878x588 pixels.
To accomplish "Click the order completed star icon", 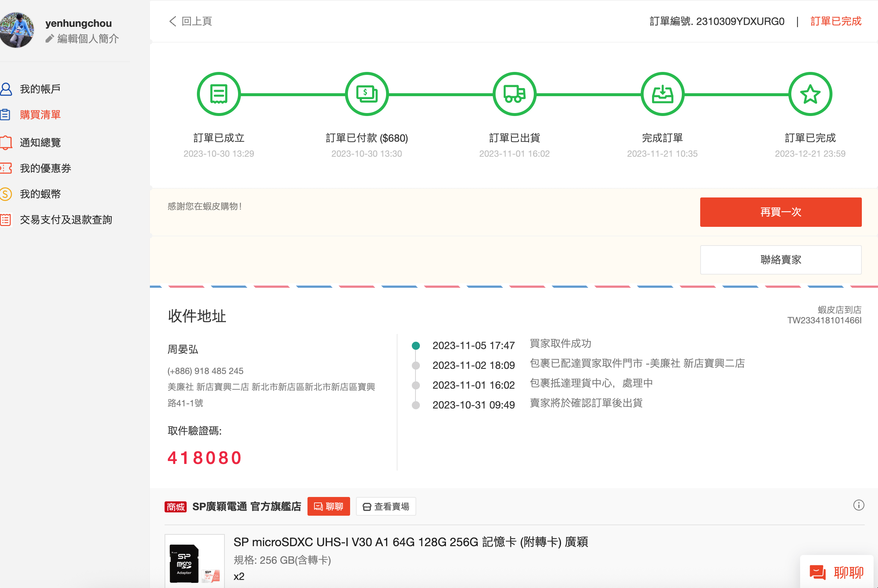I will (810, 94).
